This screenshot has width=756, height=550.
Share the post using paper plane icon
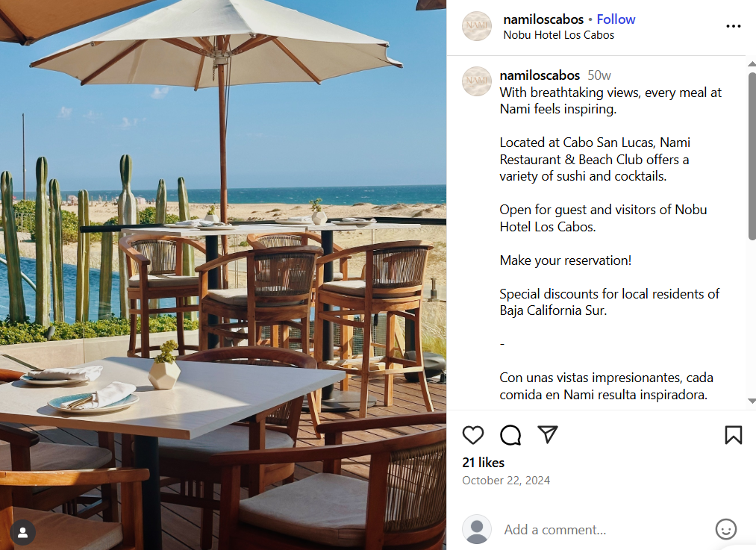(548, 434)
